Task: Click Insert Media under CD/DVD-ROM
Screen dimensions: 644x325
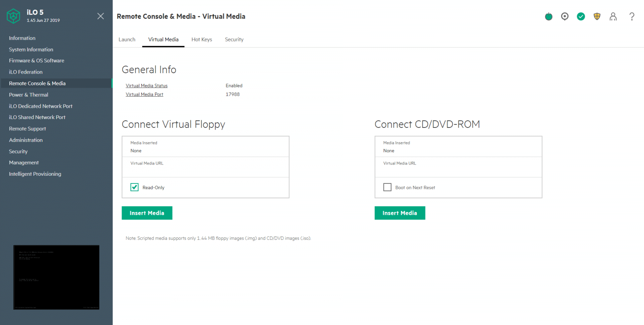Action: 400,213
